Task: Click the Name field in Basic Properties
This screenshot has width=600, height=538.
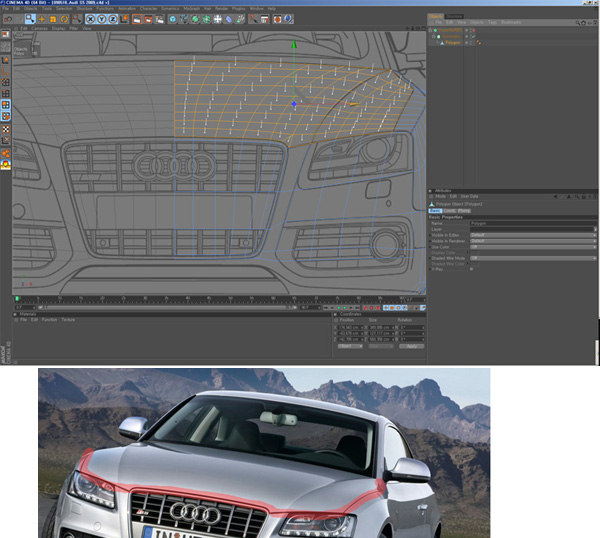Action: 533,223
